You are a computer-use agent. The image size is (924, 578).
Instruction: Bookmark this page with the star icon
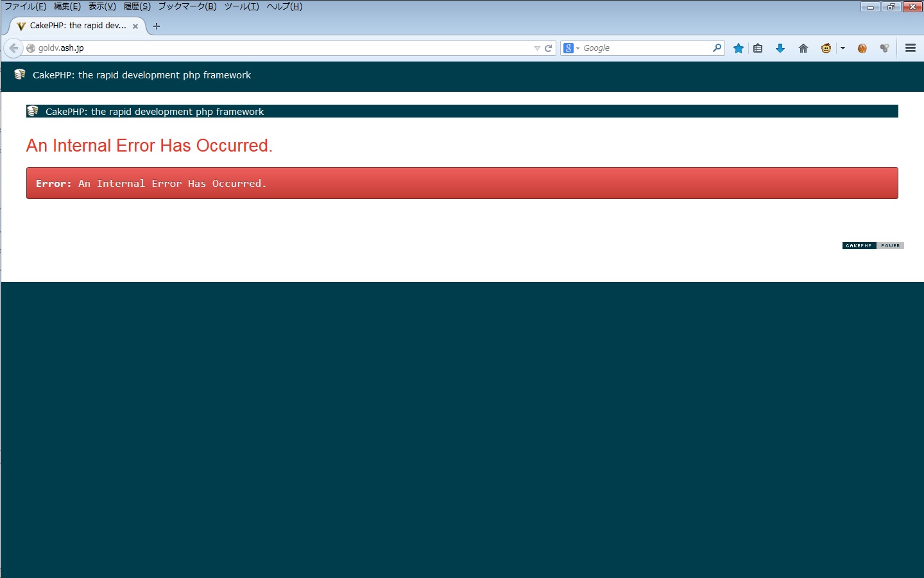click(739, 48)
